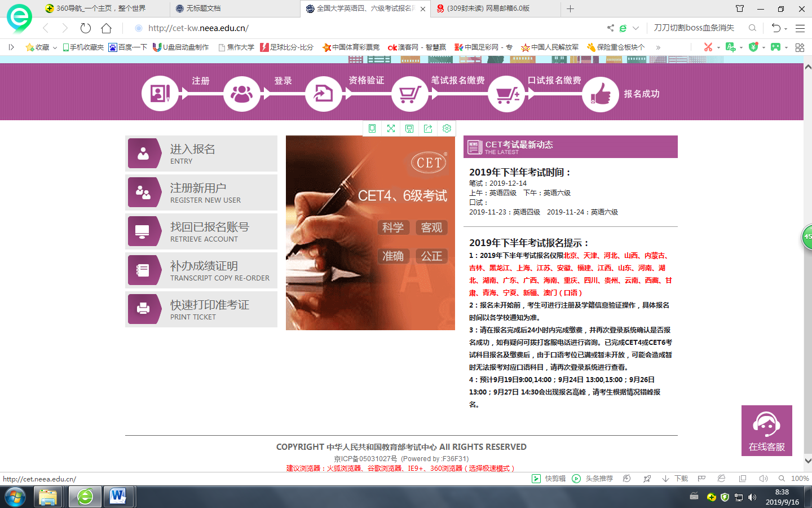Viewport: 812px width, 508px height.
Task: Switch to the 无标题文档 tab
Action: point(204,8)
